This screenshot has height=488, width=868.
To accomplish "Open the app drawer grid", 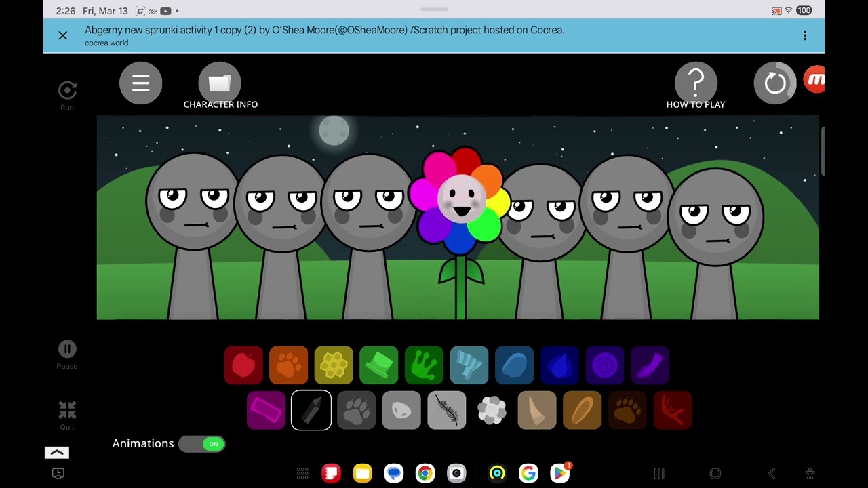I will point(302,473).
